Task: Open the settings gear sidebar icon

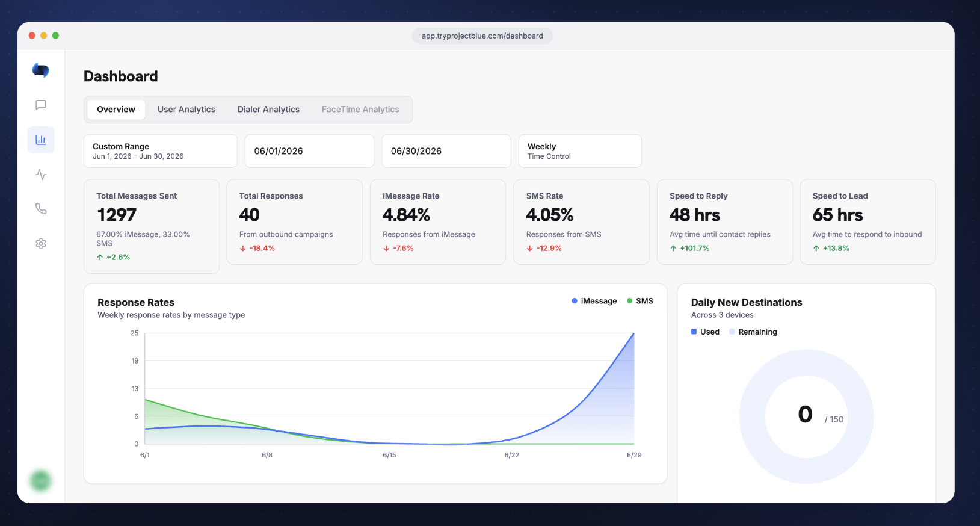Action: [x=41, y=244]
